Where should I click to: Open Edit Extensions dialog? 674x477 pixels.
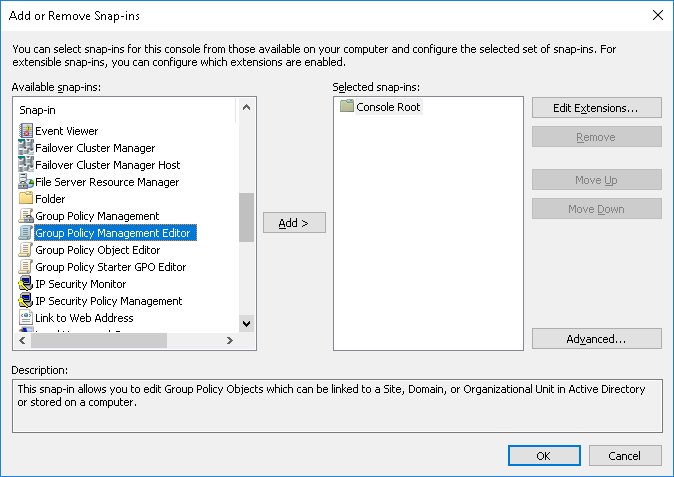pyautogui.click(x=596, y=107)
